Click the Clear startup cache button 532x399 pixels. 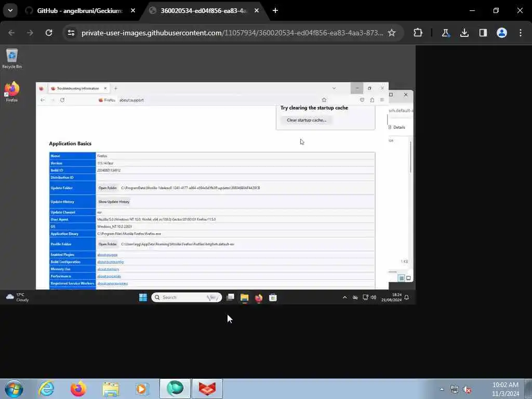coord(307,120)
